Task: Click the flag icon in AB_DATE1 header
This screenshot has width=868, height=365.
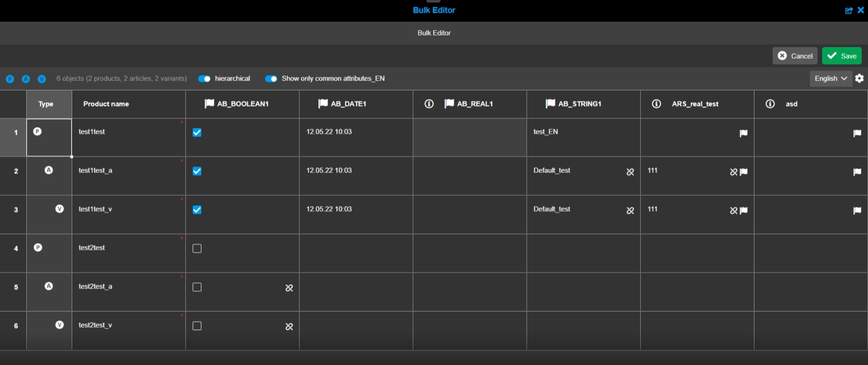Action: 323,103
